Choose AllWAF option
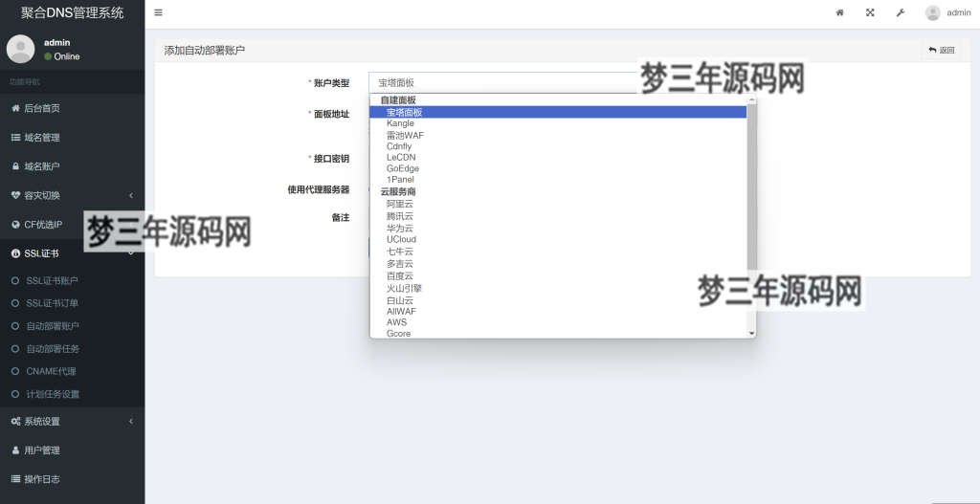 pyautogui.click(x=558, y=311)
